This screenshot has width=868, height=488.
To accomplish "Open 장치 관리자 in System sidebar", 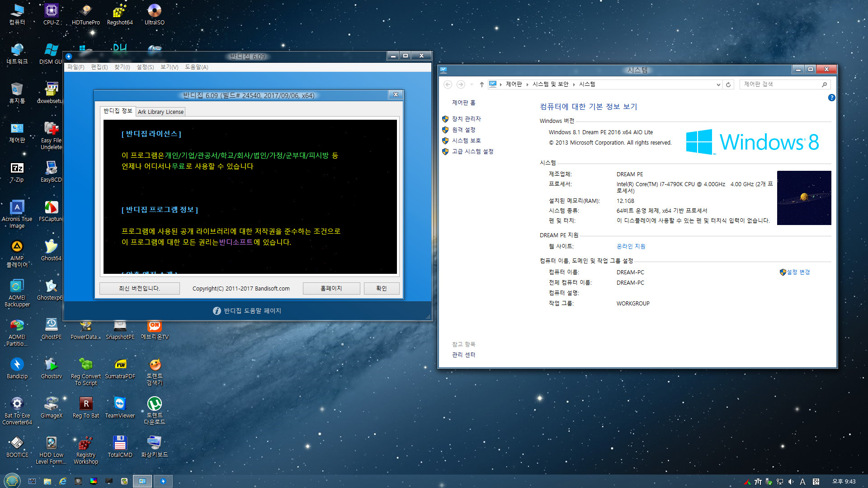I will 466,119.
